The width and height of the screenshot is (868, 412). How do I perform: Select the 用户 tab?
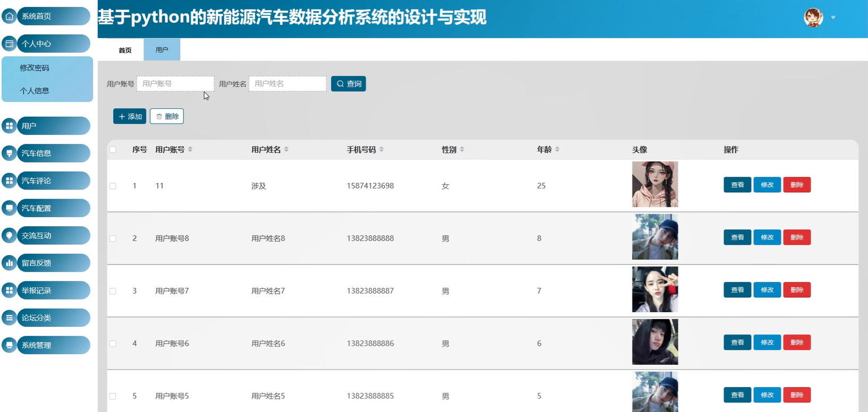(x=162, y=50)
